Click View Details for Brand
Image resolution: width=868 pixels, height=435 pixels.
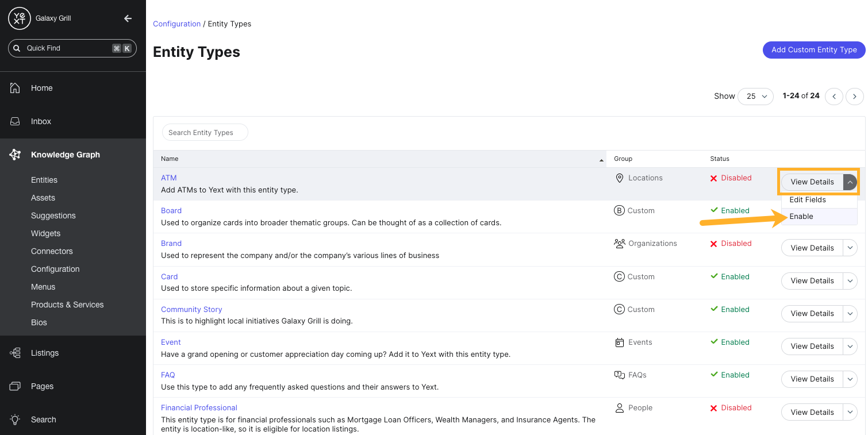(812, 248)
